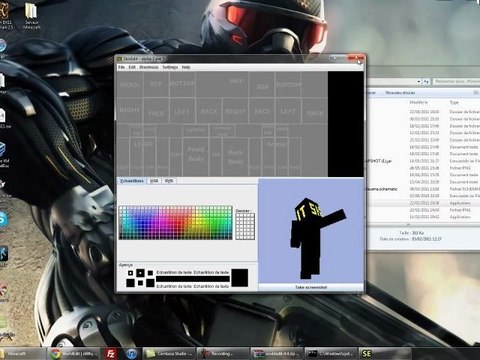Click the HEAD region of the skin template
Image resolution: width=480 pixels, height=360 pixels.
[129, 85]
